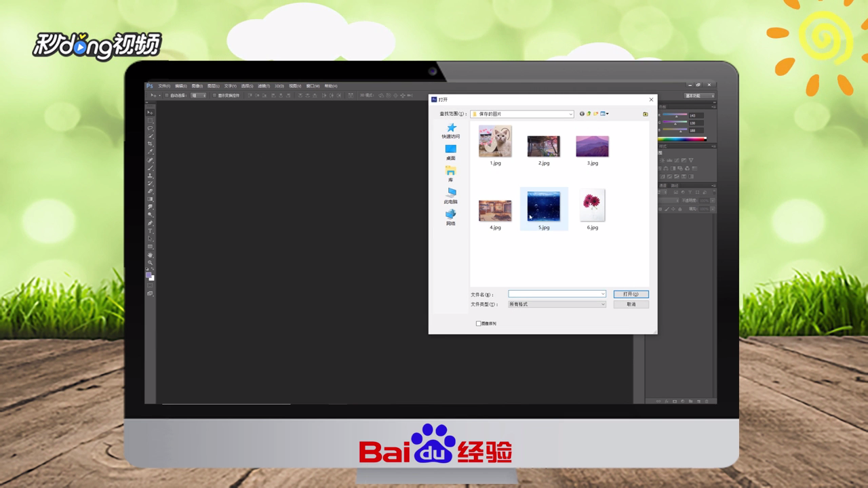This screenshot has width=868, height=488.
Task: Select the Crop tool
Action: [151, 144]
